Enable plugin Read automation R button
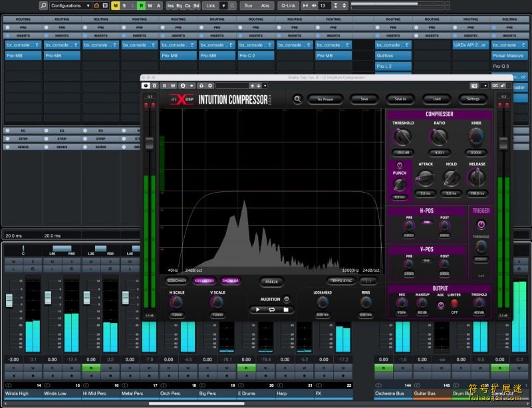This screenshot has width=532, height=408. click(164, 86)
